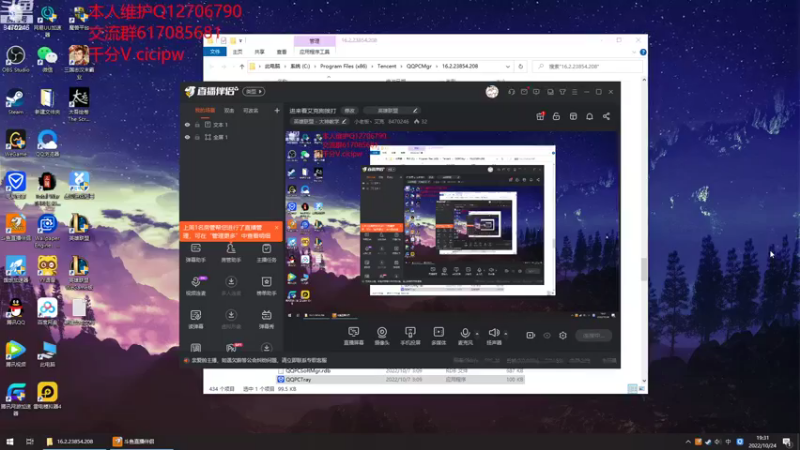The width and height of the screenshot is (800, 450).
Task: Select the Explorer 文件 ribbon tab
Action: tap(215, 52)
